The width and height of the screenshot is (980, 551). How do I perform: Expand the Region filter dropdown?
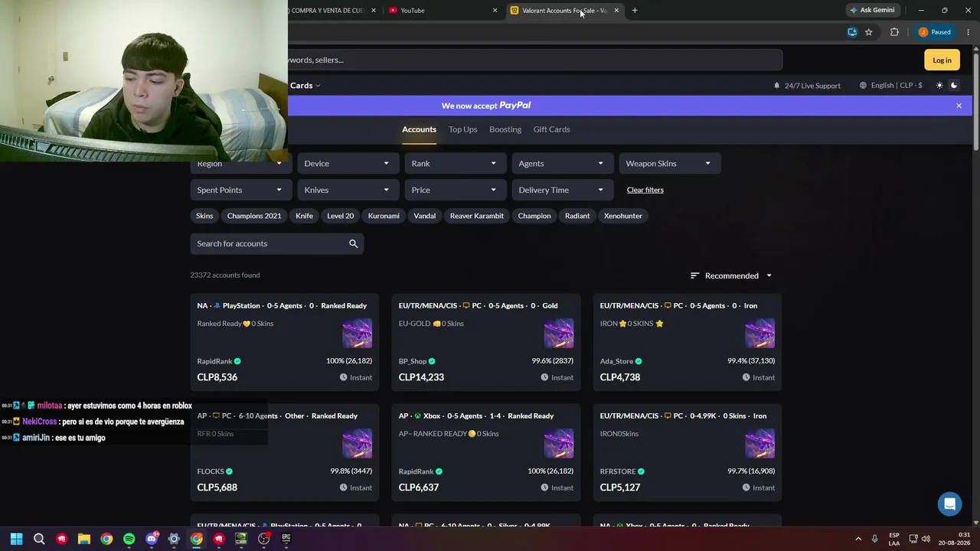240,163
